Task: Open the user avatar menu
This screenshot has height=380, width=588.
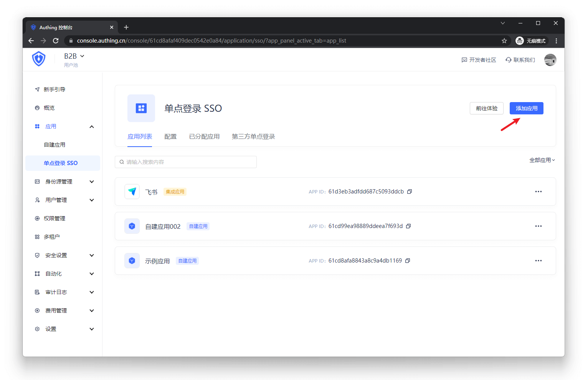Action: click(x=550, y=60)
